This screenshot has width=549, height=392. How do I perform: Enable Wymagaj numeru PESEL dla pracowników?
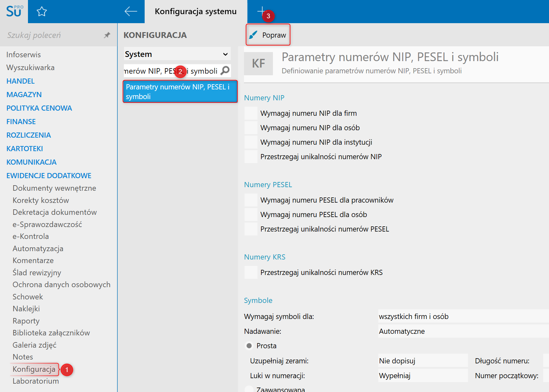(251, 200)
